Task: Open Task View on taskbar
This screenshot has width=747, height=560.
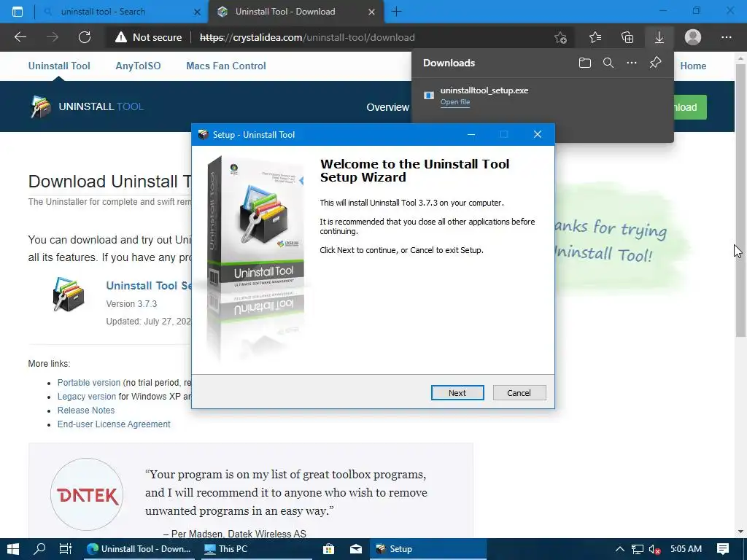Action: pos(65,549)
